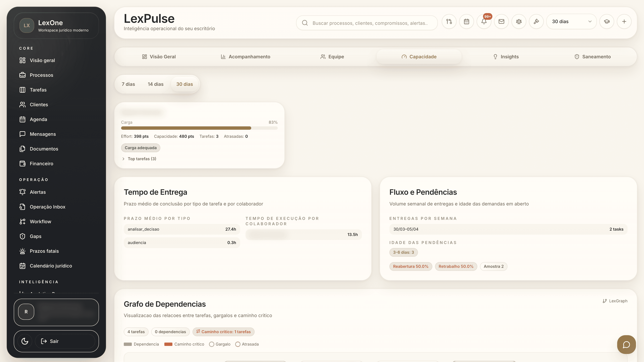
Task: Open the LexGraph link
Action: click(615, 301)
